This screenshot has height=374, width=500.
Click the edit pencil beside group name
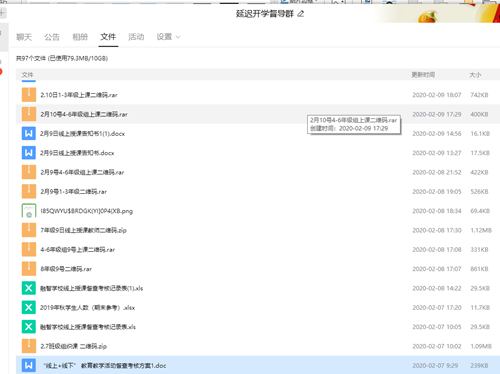[301, 14]
